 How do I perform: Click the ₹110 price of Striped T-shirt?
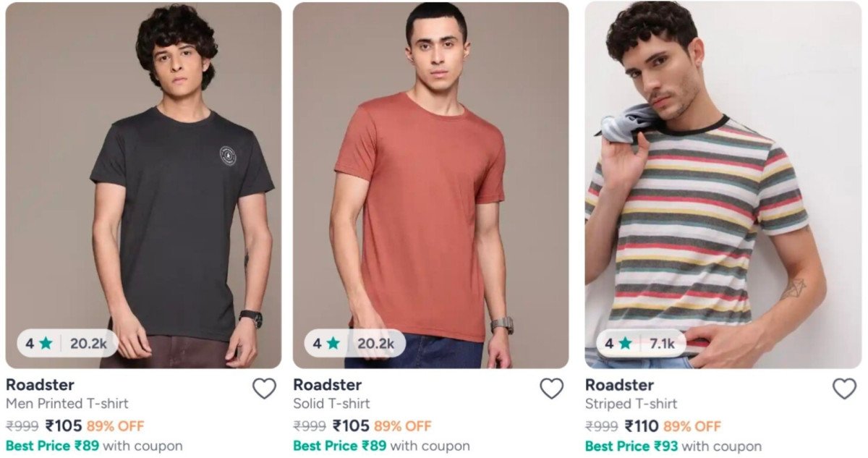coord(642,426)
